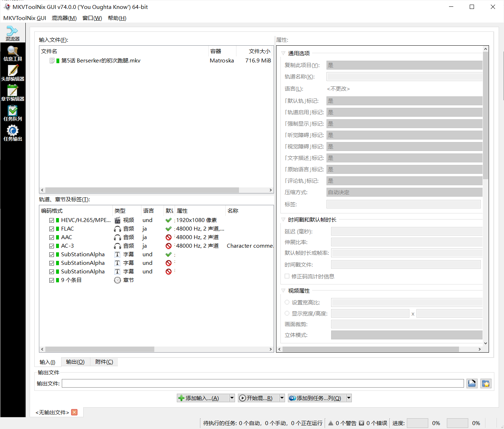Uncheck the AAC audio track

pos(52,237)
